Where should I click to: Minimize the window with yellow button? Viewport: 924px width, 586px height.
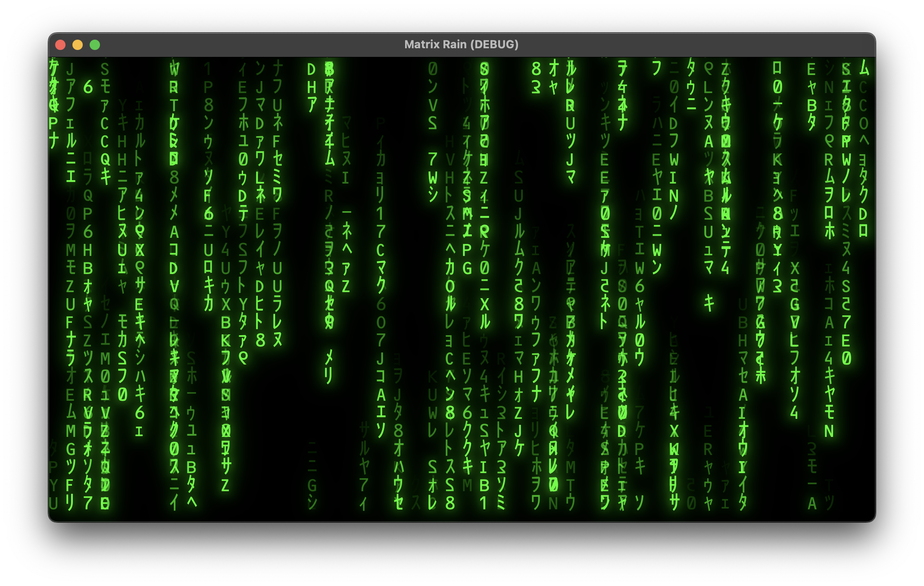[x=78, y=45]
